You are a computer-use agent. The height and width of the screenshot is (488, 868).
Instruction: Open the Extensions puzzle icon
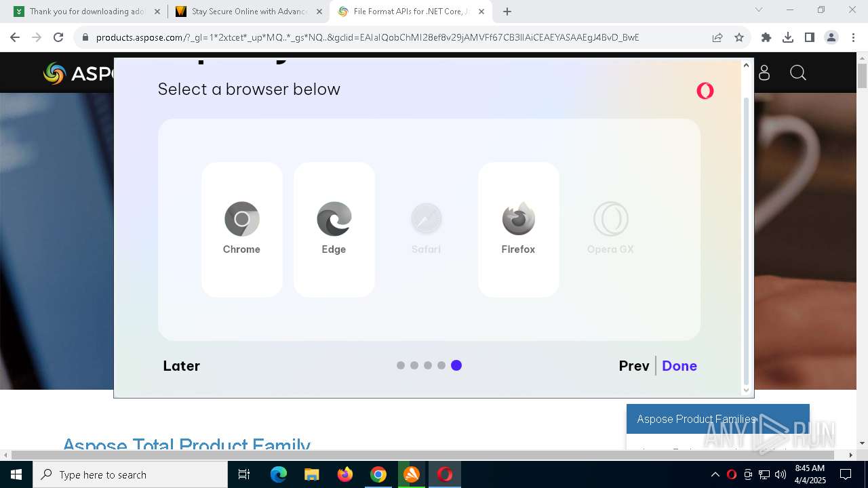[766, 37]
